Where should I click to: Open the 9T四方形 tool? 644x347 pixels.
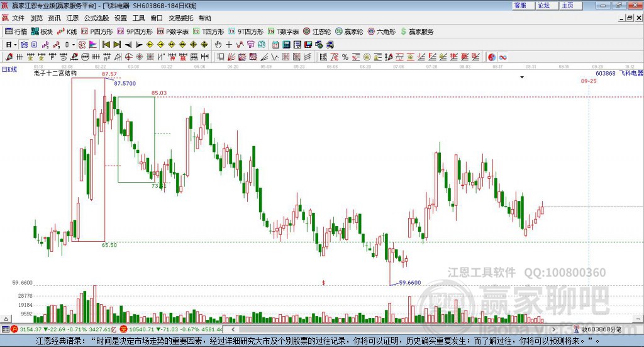pyautogui.click(x=246, y=31)
